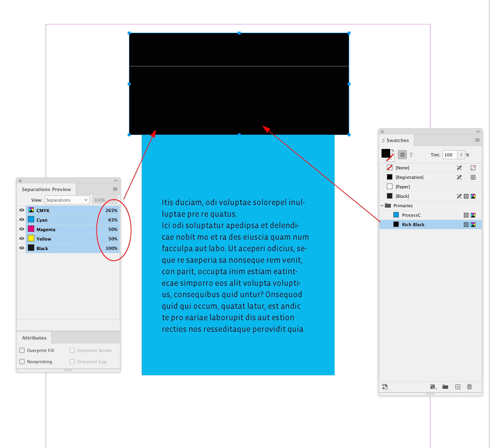This screenshot has width=495, height=448.
Task: Enable the Overprint Fill checkbox
Action: coord(22,351)
